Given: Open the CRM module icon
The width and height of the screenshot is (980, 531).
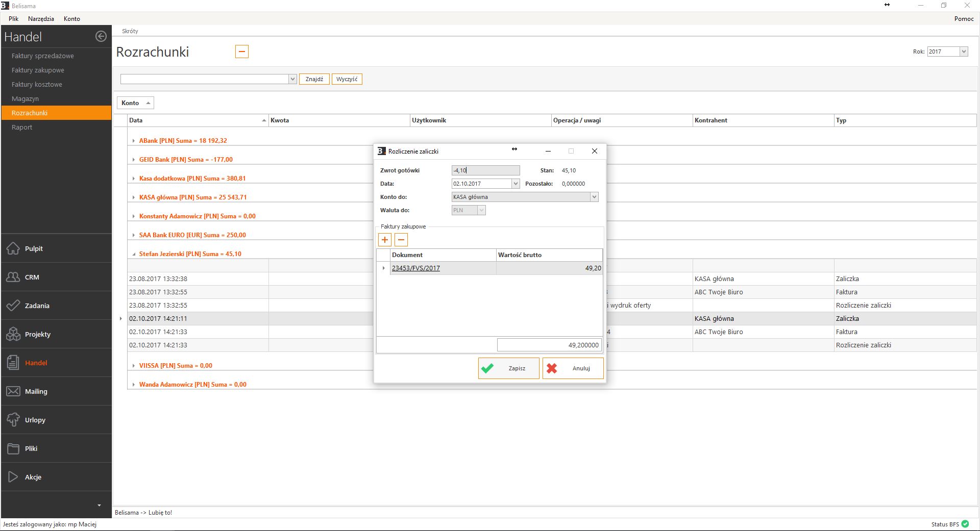Looking at the screenshot, I should (x=13, y=277).
